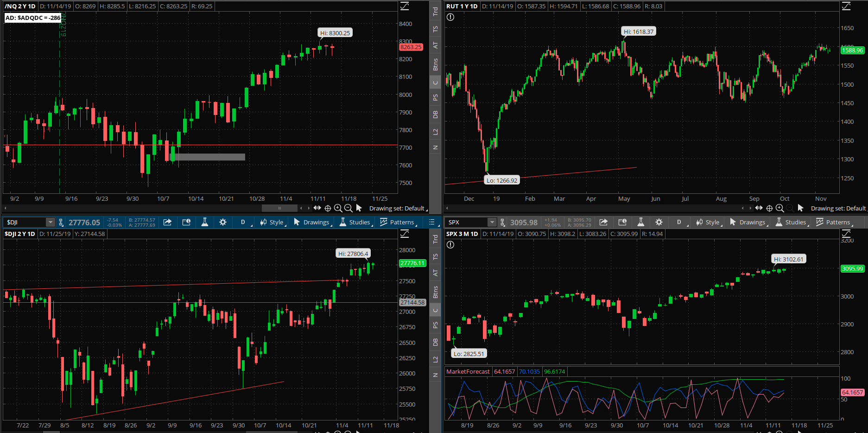Open Drawing set: Default under the /NQ chart
The width and height of the screenshot is (868, 433).
tap(398, 209)
